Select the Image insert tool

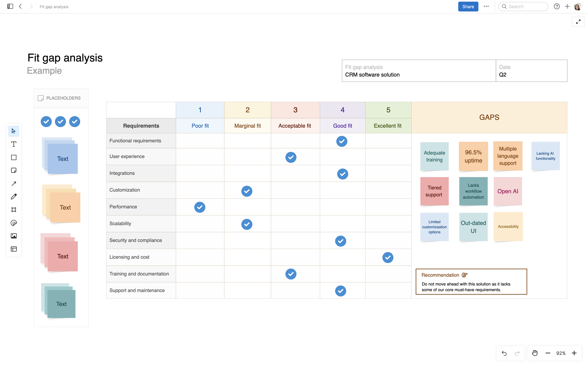pyautogui.click(x=14, y=236)
